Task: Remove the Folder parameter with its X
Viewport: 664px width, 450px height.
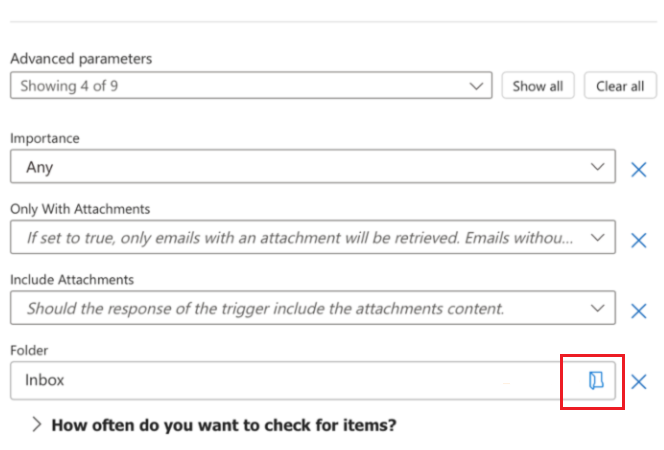Action: (x=639, y=381)
